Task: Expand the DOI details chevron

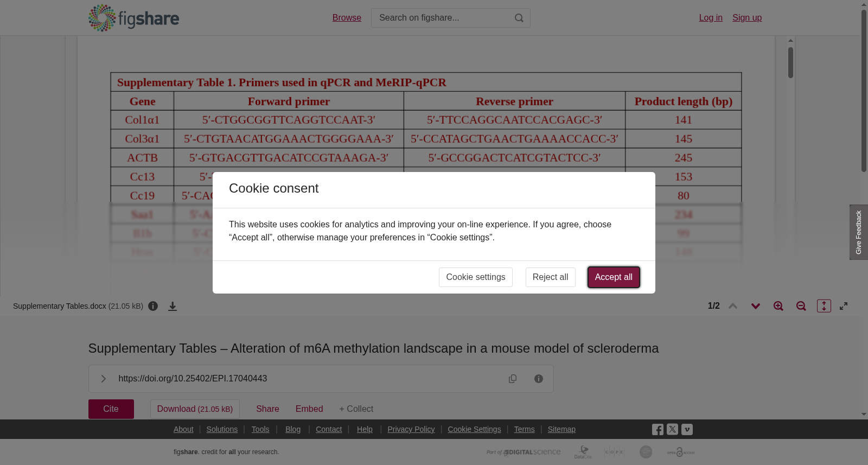Action: pos(103,379)
